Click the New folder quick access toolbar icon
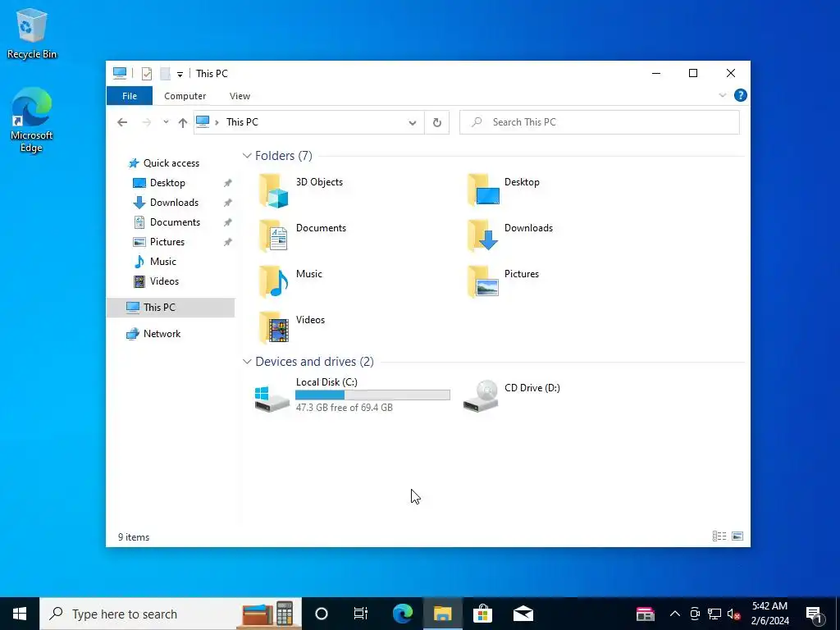Viewport: 840px width, 630px height. point(165,73)
